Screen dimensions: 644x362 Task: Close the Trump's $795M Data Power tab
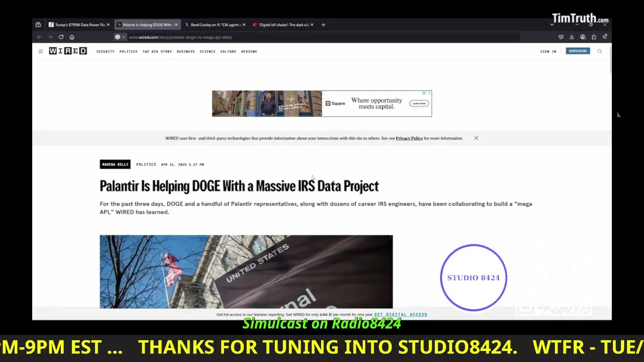click(108, 25)
